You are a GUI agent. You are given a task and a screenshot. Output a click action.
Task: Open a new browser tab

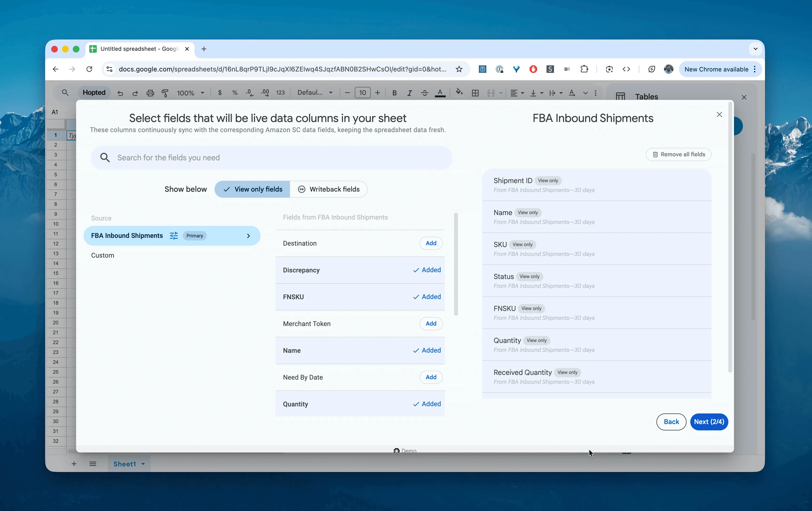(x=204, y=49)
